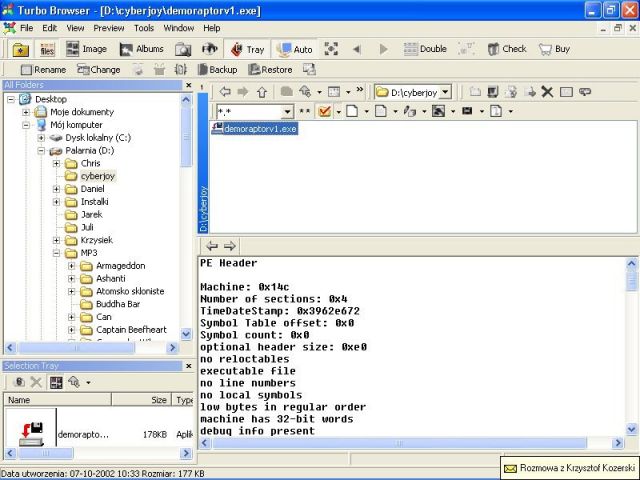Click preview pane forward arrow

(x=230, y=246)
